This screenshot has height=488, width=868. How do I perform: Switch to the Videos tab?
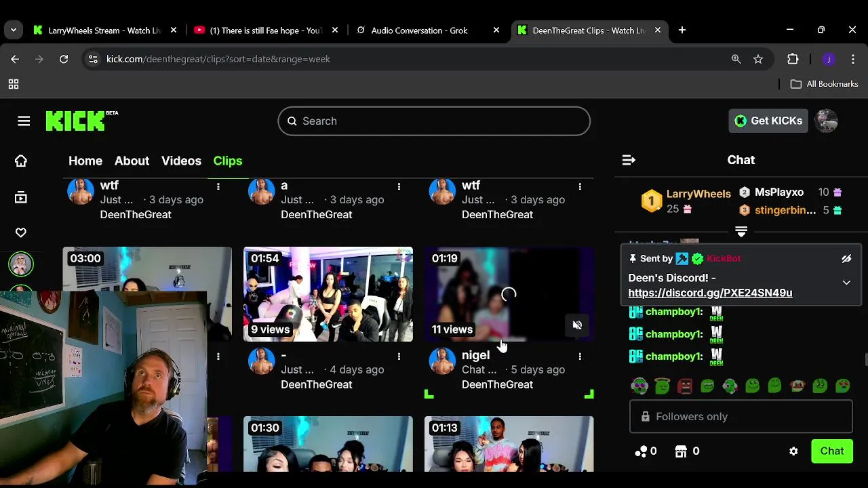[x=181, y=161]
